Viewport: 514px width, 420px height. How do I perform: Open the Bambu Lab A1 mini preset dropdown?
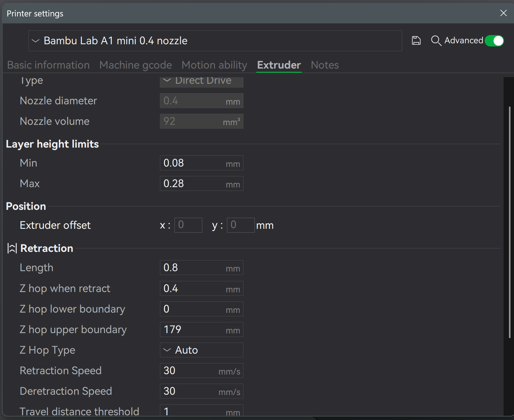(215, 41)
